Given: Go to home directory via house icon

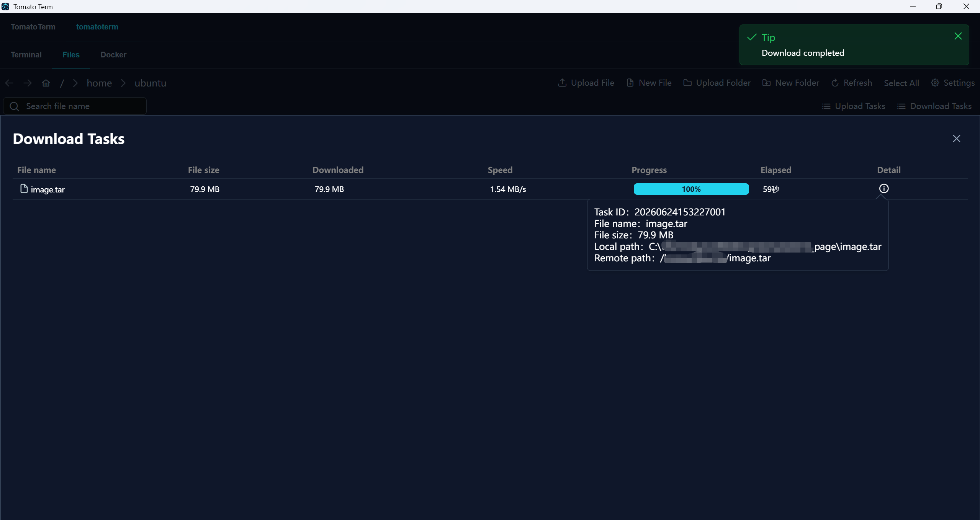Looking at the screenshot, I should (46, 83).
